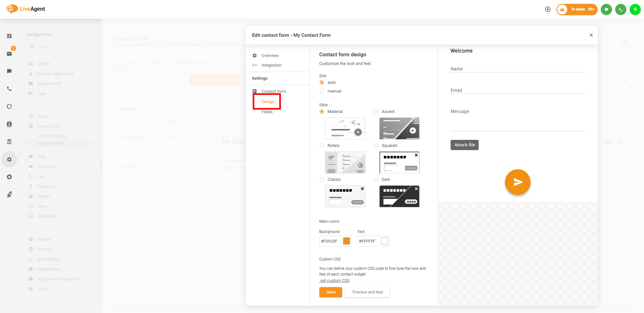Open the orange Background color swatch
Screen dimensions: 644x313
[x=346, y=241]
